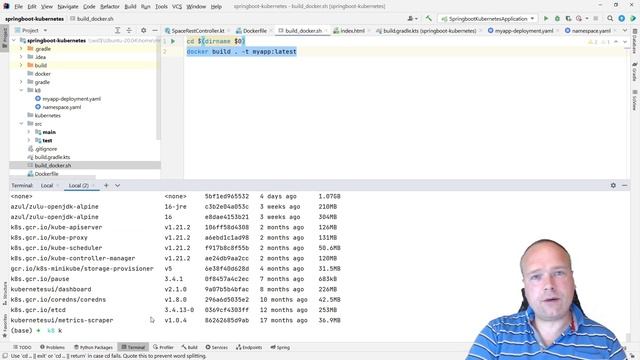Expand the build folder in project tree
The image size is (640, 360).
click(x=21, y=65)
